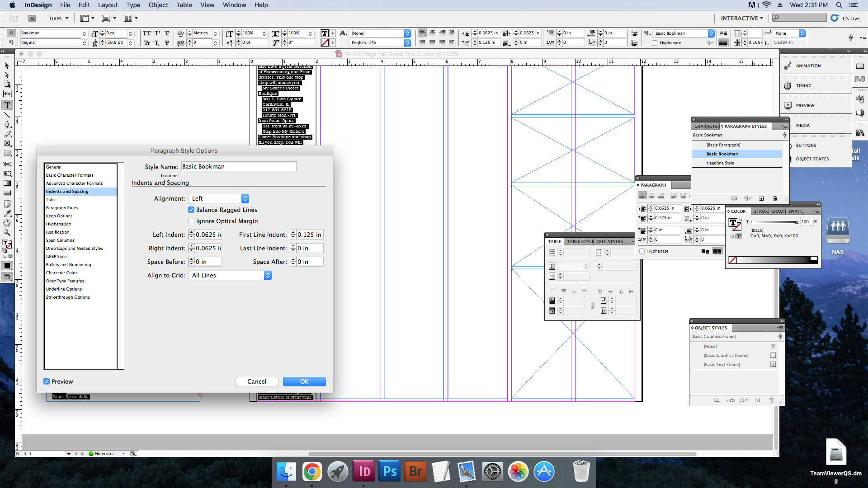Image resolution: width=868 pixels, height=488 pixels.
Task: Click the OK button
Action: click(304, 381)
